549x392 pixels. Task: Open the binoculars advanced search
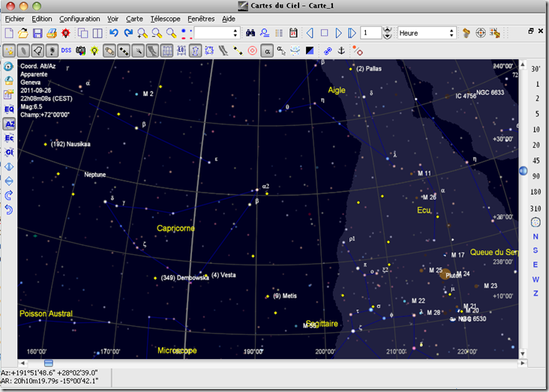[x=250, y=33]
